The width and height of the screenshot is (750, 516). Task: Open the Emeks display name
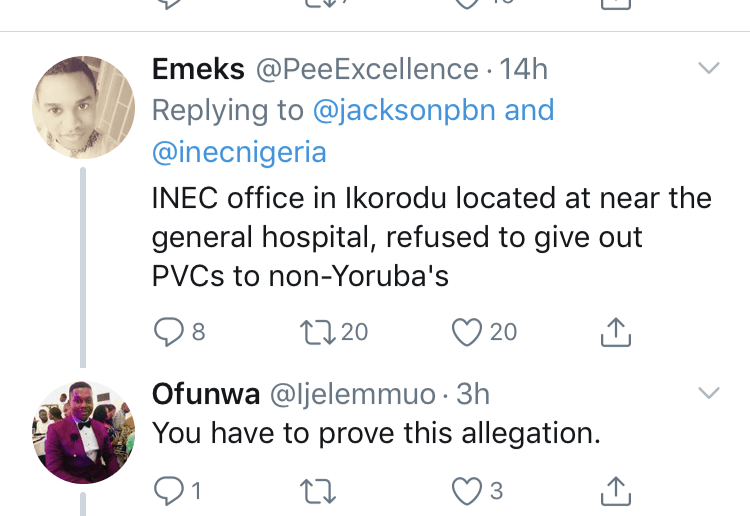click(199, 69)
